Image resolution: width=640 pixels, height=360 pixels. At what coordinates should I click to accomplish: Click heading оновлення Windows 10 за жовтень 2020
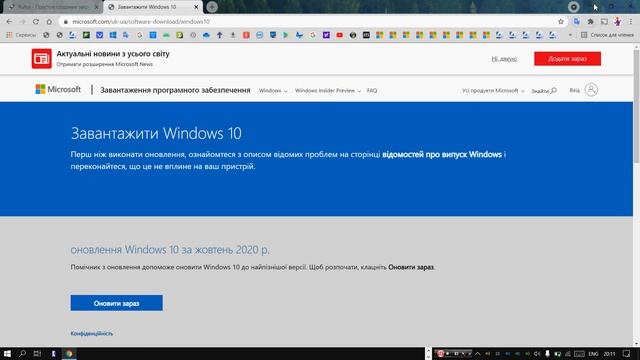point(170,250)
